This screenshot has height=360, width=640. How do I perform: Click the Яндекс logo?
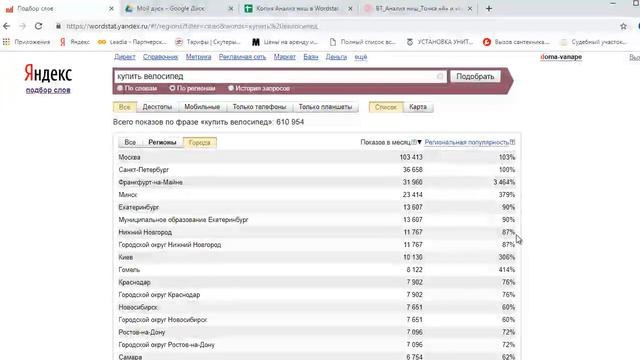click(48, 73)
